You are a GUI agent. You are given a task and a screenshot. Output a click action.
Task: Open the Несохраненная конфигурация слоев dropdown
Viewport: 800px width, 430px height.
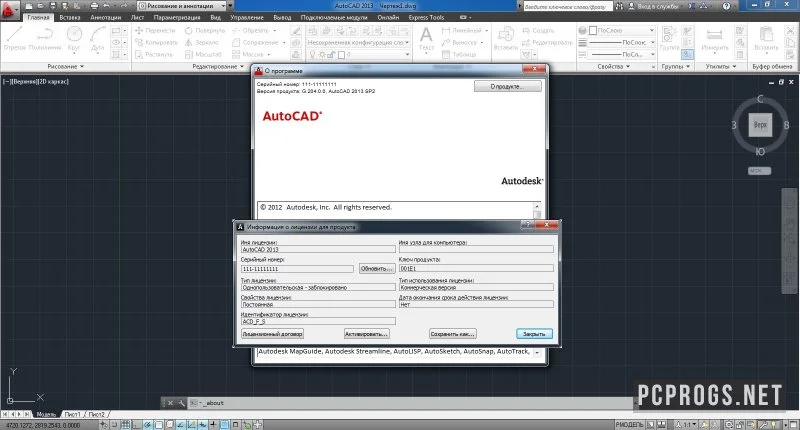(x=358, y=42)
